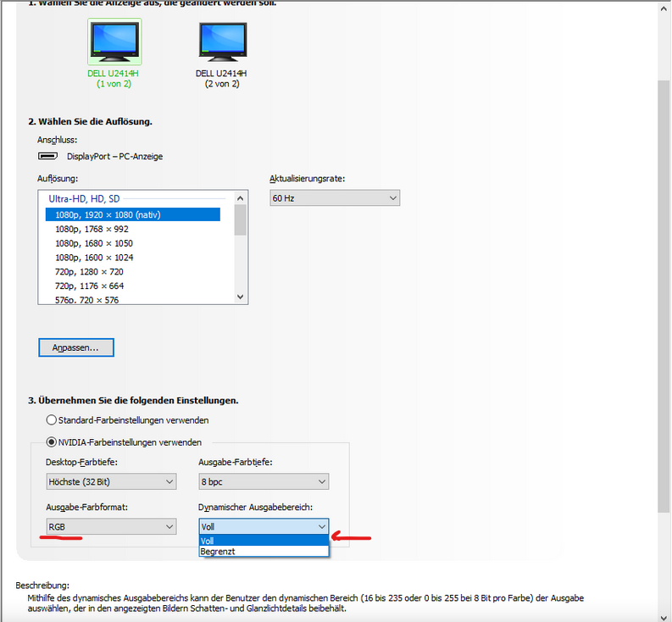The image size is (672, 622).
Task: Click main page scroll down arrow
Action: point(664,616)
